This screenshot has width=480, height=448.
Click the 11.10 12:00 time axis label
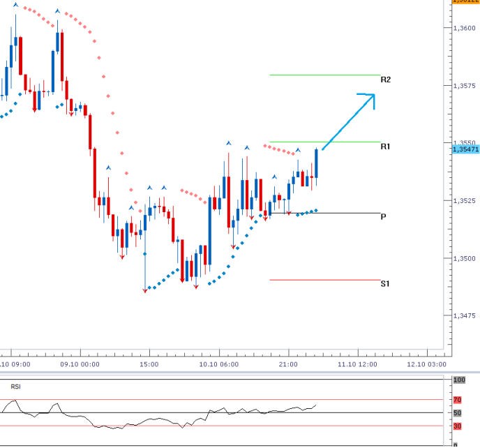[x=357, y=364]
